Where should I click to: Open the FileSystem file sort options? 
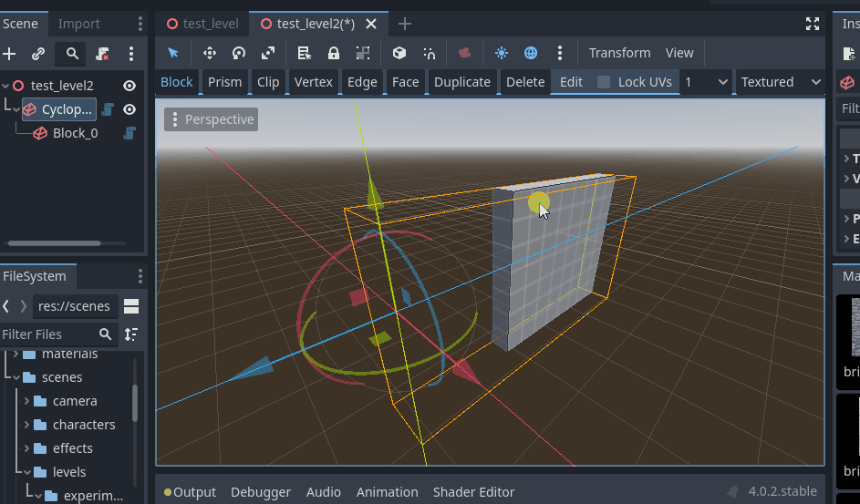coord(131,334)
